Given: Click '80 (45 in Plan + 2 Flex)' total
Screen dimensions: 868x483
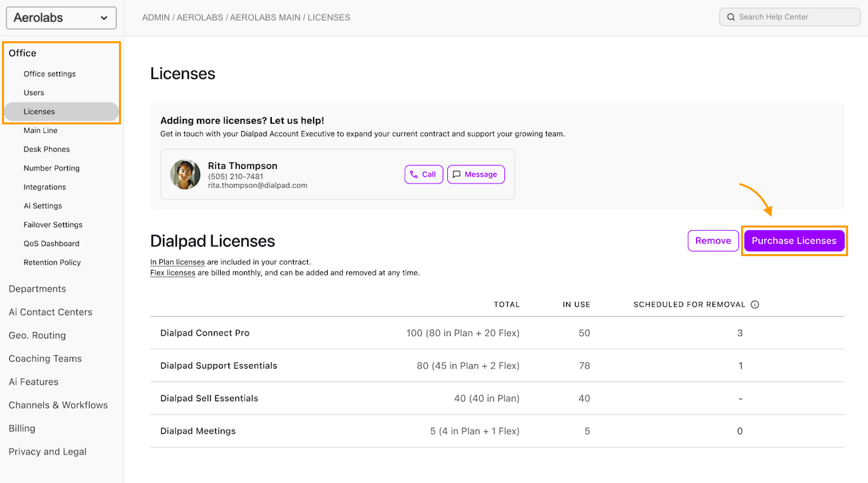Looking at the screenshot, I should 468,366.
